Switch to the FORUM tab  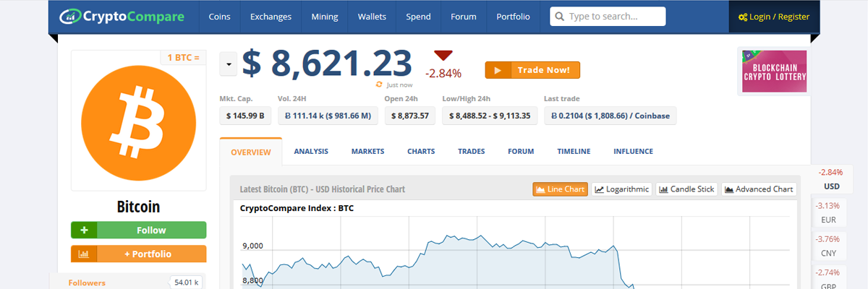(521, 152)
